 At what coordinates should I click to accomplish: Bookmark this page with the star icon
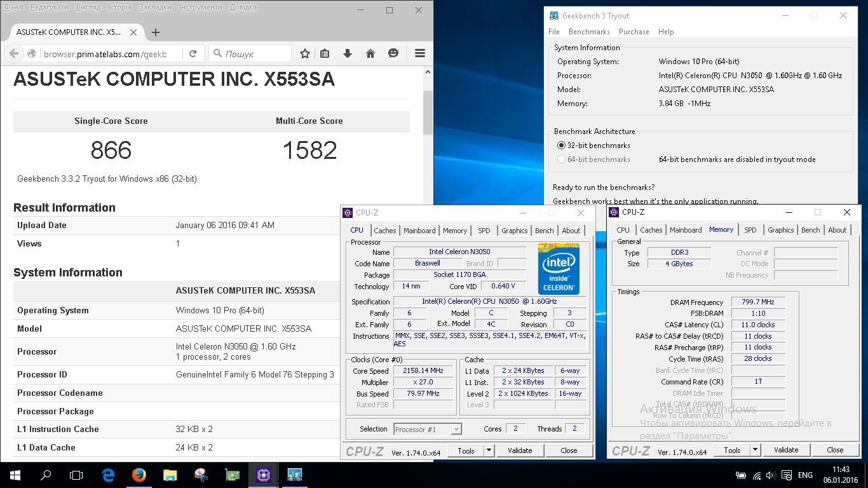[305, 54]
